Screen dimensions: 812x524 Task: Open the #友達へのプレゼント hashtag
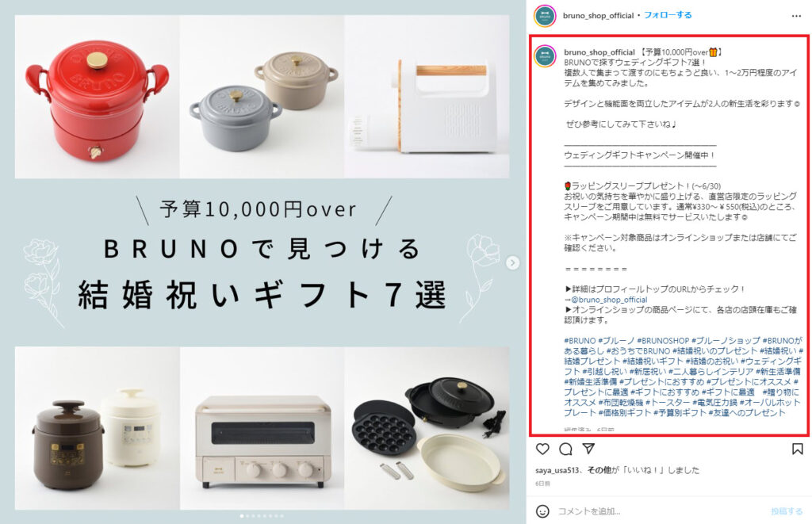[x=747, y=413]
